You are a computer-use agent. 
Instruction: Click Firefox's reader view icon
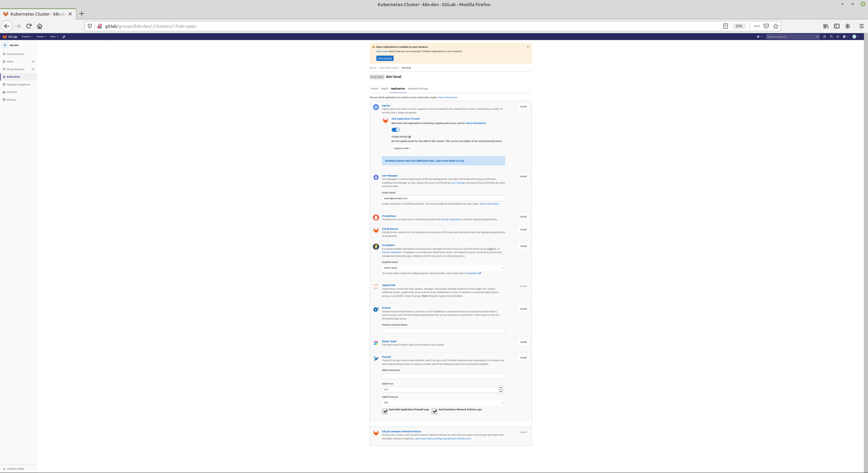725,26
